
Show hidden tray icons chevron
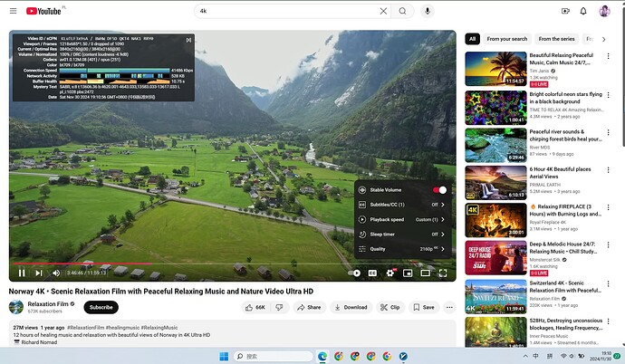[525, 356]
